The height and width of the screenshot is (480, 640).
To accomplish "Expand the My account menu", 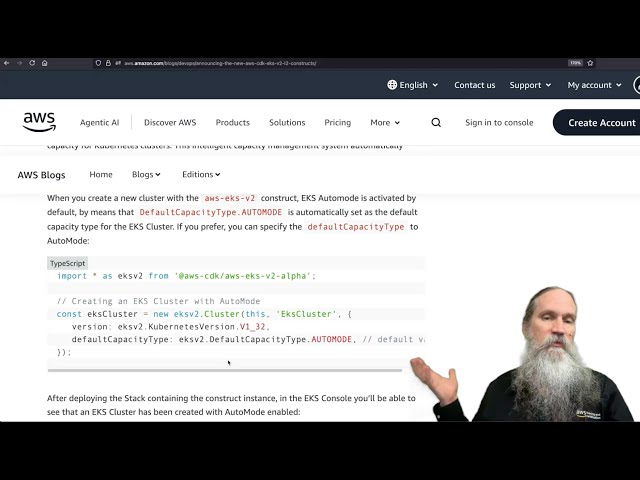I will click(594, 85).
